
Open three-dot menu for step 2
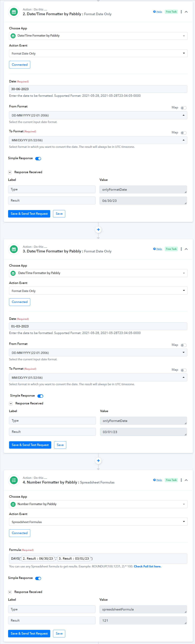[181, 12]
